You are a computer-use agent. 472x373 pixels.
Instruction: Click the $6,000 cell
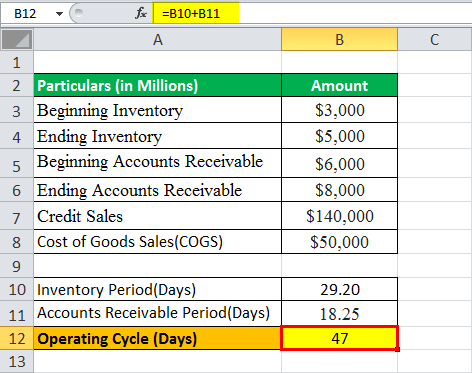point(339,163)
